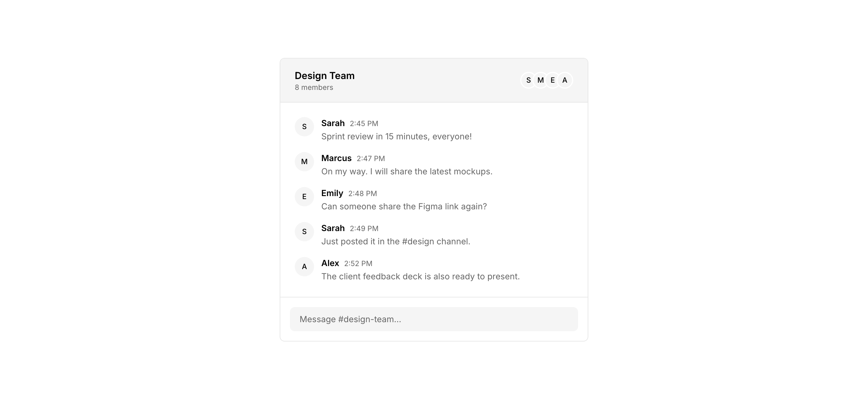Click the Emily sender name
Screen dimensions: 868x400
point(332,193)
